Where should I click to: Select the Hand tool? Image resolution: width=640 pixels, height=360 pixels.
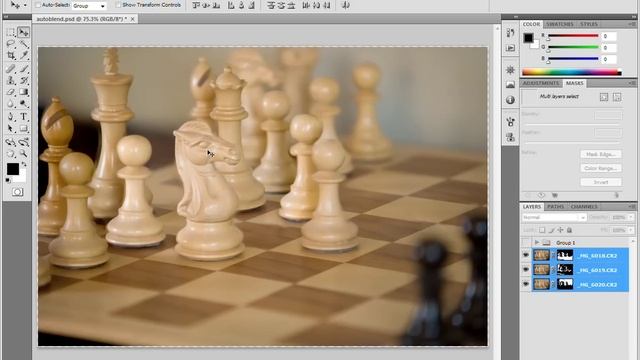coord(11,154)
